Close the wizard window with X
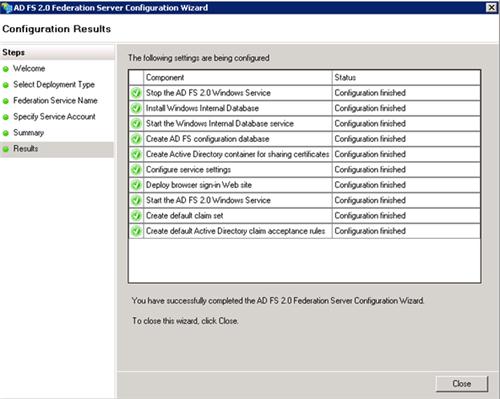This screenshot has height=399, width=500. (x=492, y=7)
